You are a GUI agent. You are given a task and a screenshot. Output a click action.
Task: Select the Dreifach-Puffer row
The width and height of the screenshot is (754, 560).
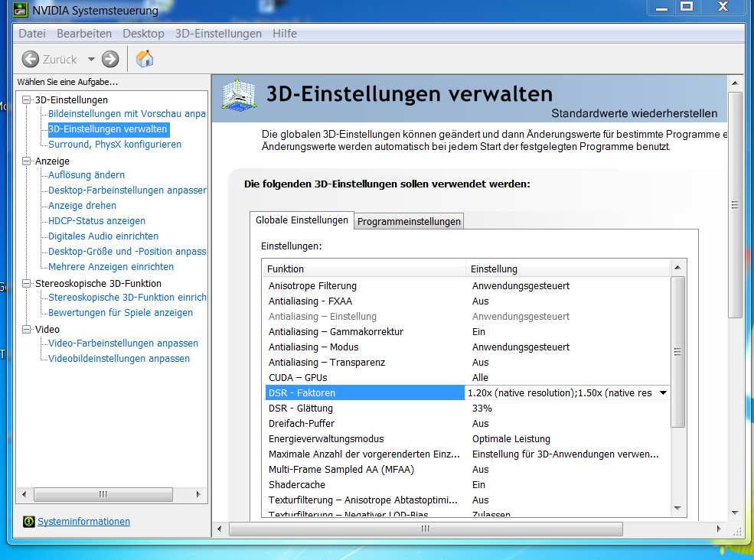(467, 424)
